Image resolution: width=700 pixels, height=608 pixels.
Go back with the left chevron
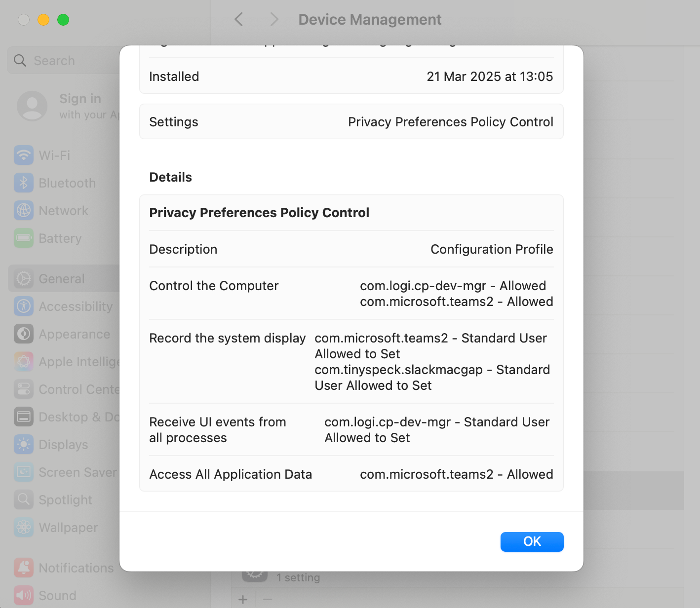click(x=239, y=19)
